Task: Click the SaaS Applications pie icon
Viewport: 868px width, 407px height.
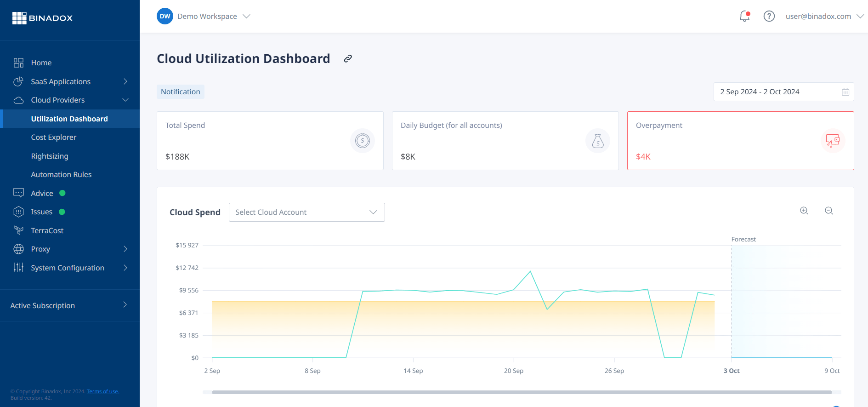Action: point(18,81)
